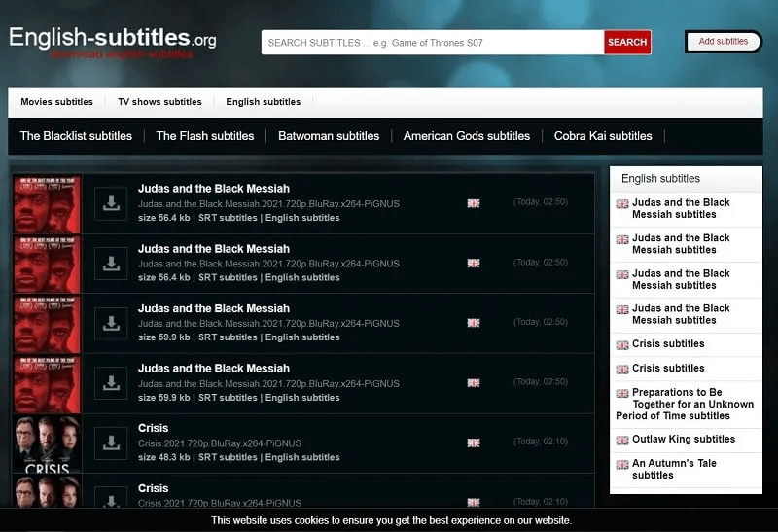Viewport: 778px width, 532px height.
Task: Click UK flag icon in third Judas row
Action: pos(474,323)
